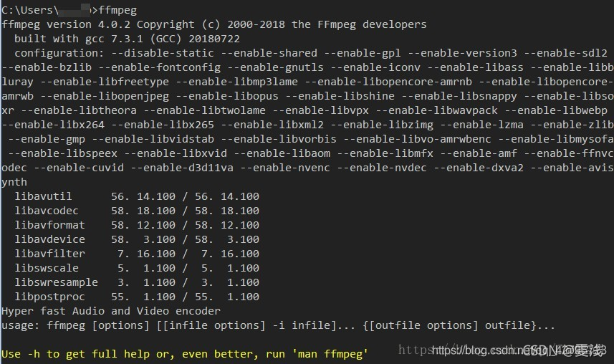Click the '--enable-nvdec' flag
This screenshot has width=614, height=364.
pos(382,168)
